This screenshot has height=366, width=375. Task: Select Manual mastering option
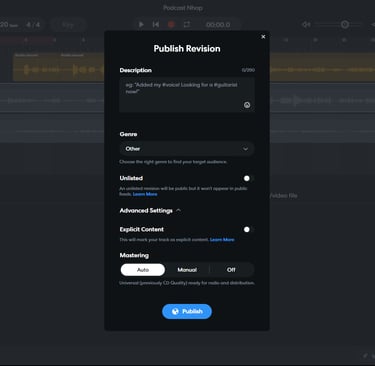(x=187, y=270)
